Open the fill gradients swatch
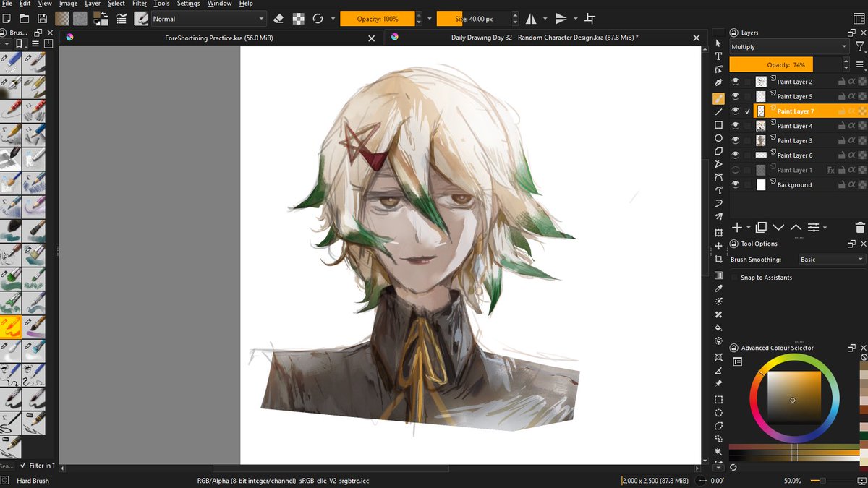The width and height of the screenshot is (868, 488). [63, 19]
